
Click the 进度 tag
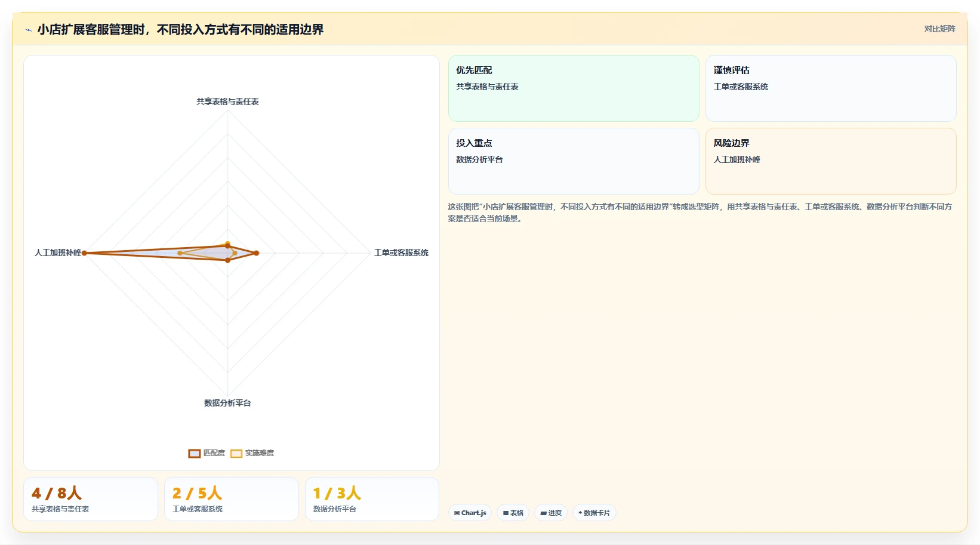pyautogui.click(x=551, y=513)
